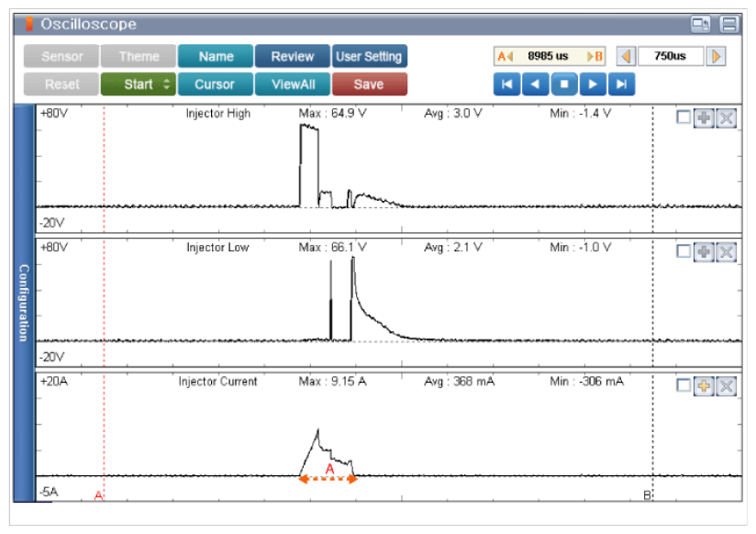The height and width of the screenshot is (534, 756).
Task: Open the Start button dropdown
Action: (x=166, y=84)
